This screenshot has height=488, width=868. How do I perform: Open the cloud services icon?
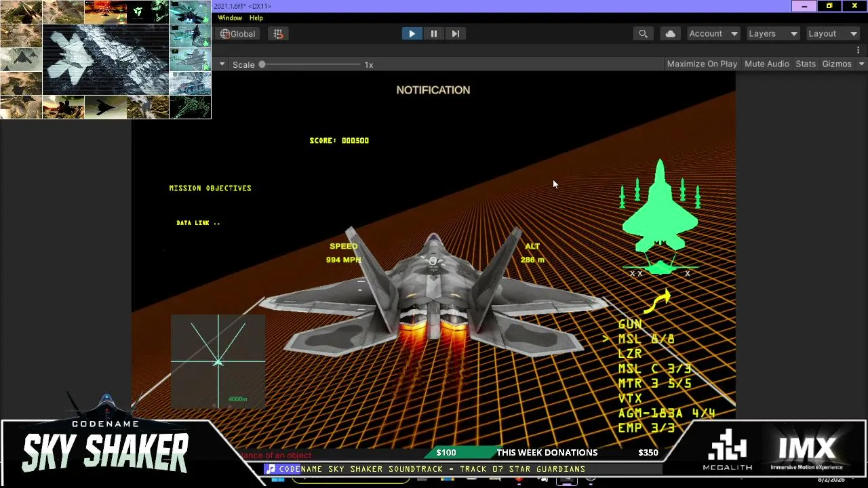point(670,34)
